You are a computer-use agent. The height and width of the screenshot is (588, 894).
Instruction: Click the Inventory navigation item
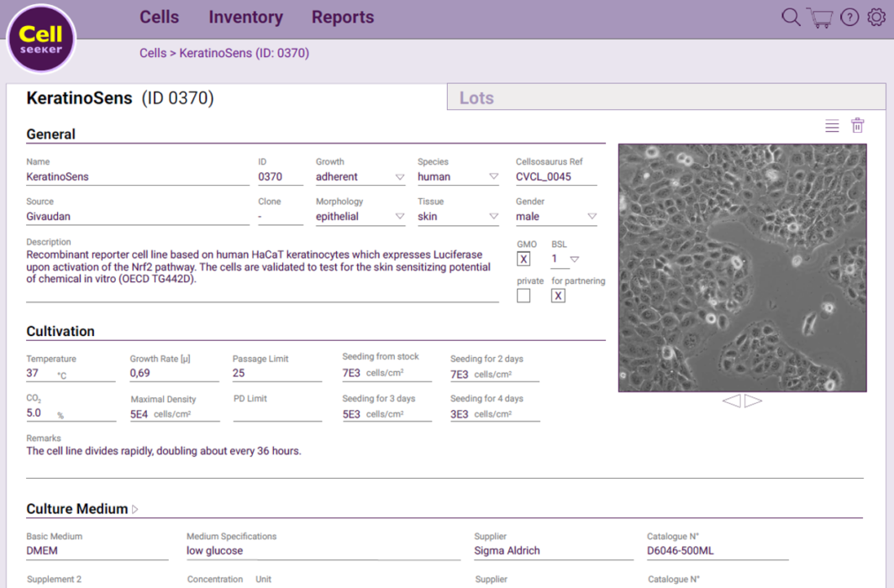point(245,17)
